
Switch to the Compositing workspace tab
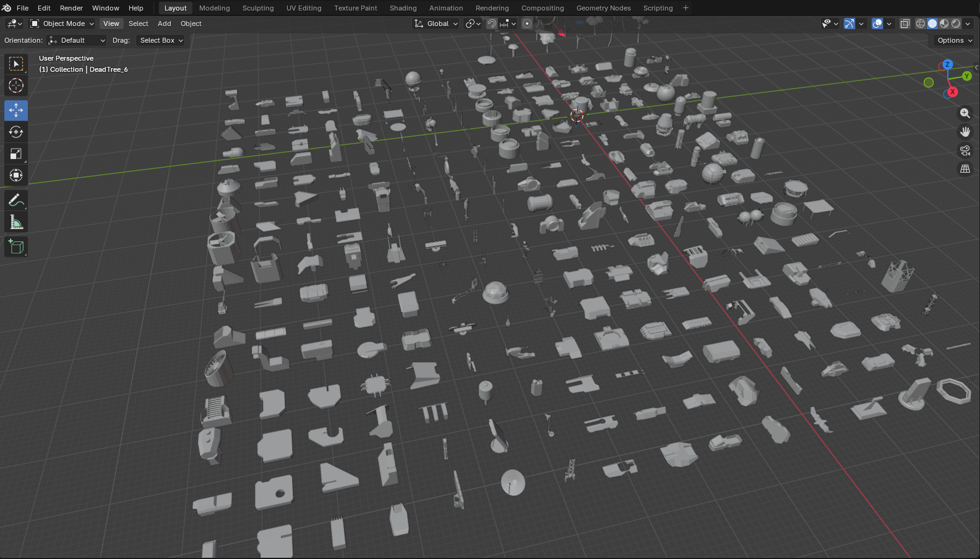(543, 8)
